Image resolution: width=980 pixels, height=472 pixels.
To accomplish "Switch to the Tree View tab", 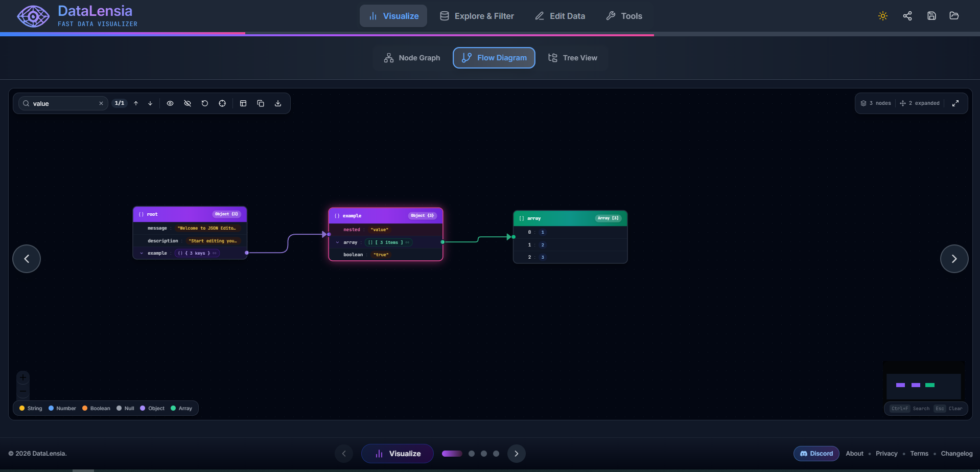I will (573, 58).
